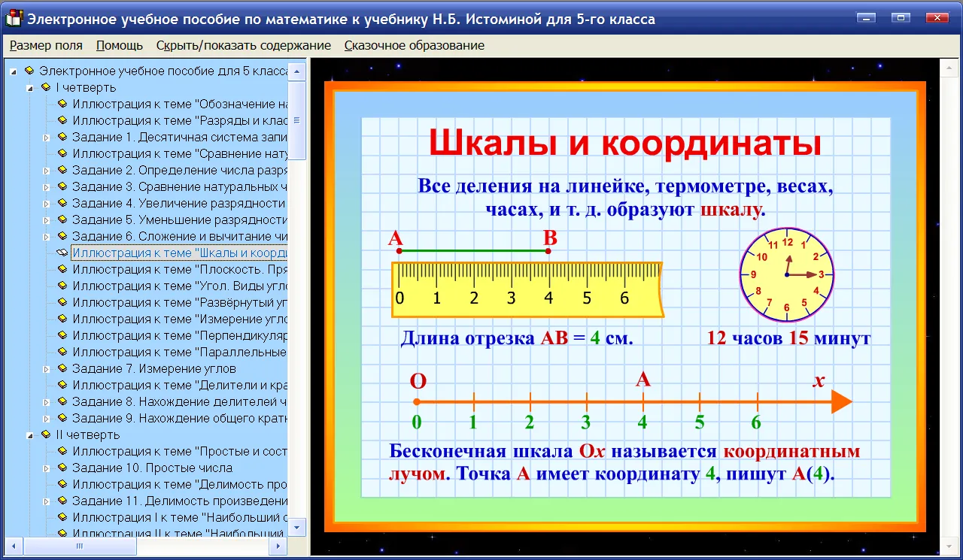
Task: Expand 'Задание 6. Сложение и вычитание' node
Action: pyautogui.click(x=46, y=237)
